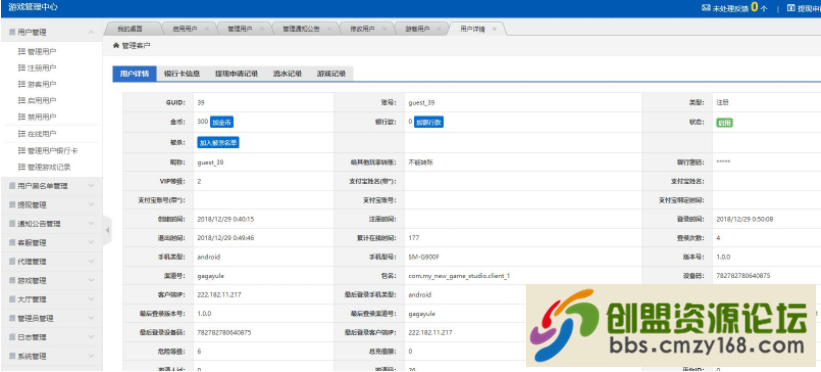Image resolution: width=821 pixels, height=372 pixels.
Task: Click the list icon beside sidebar 游客用户
Action: (21, 84)
